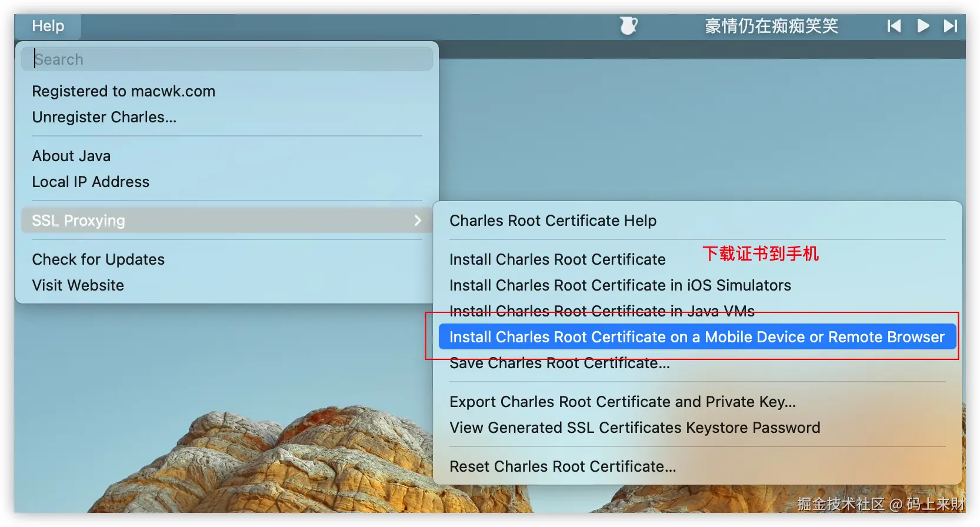Skip to next track in menu bar
The width and height of the screenshot is (980, 527).
(x=951, y=26)
